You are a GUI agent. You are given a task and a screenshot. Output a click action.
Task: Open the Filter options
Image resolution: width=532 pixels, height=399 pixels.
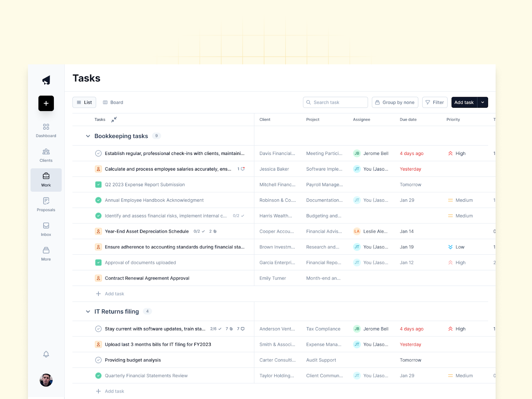coord(435,102)
